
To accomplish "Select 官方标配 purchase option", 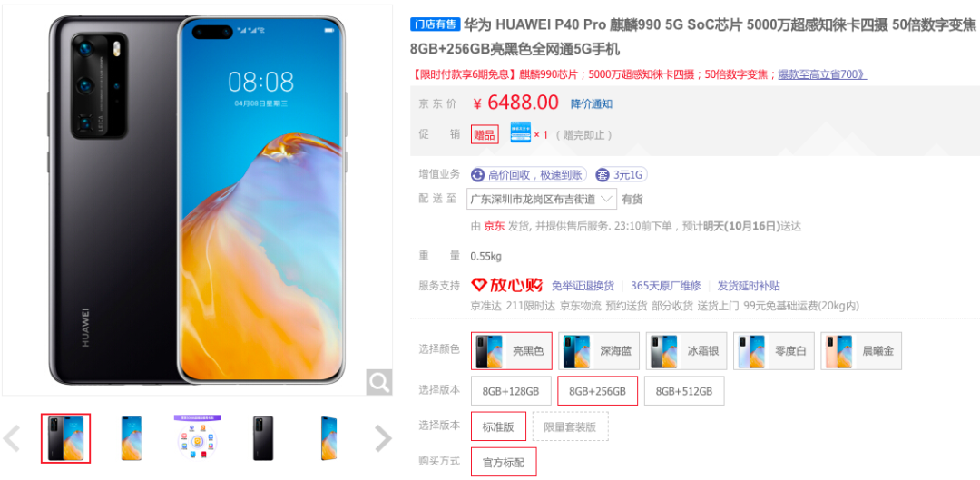I will 504,462.
